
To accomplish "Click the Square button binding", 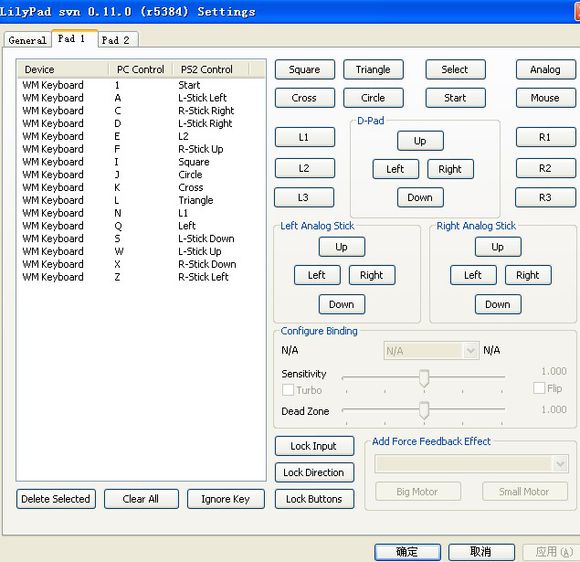I will [x=305, y=69].
